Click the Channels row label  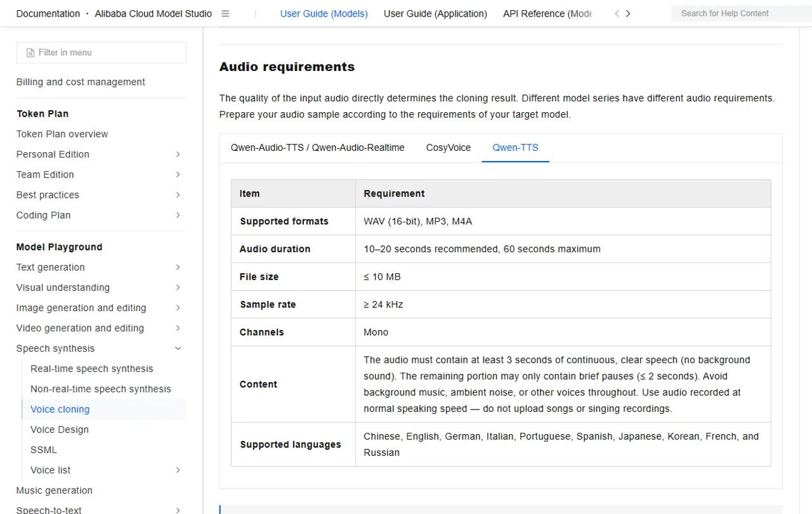pos(262,332)
